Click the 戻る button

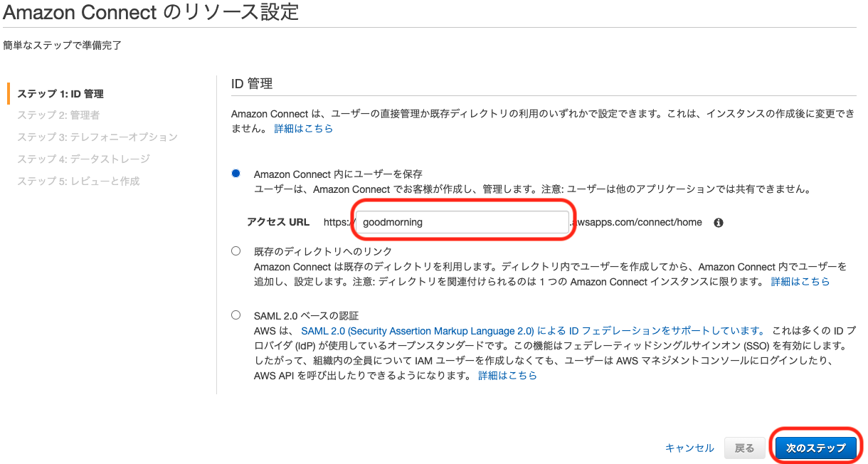click(744, 448)
